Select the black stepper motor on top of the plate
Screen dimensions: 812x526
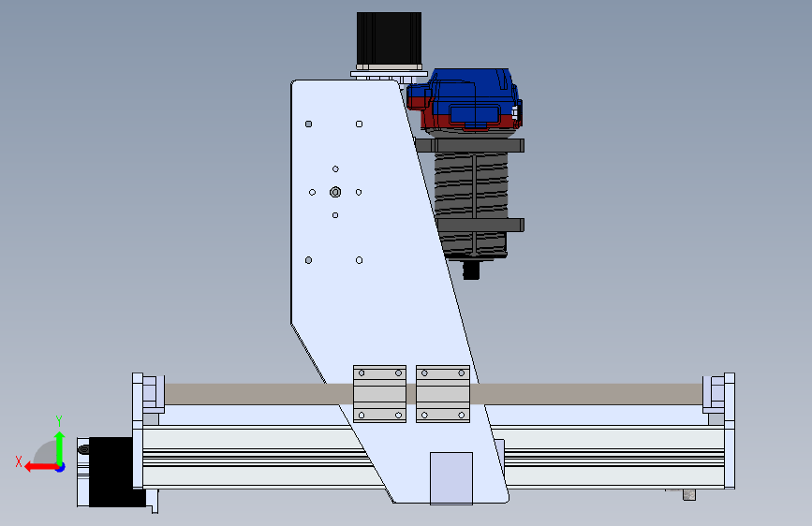point(389,40)
